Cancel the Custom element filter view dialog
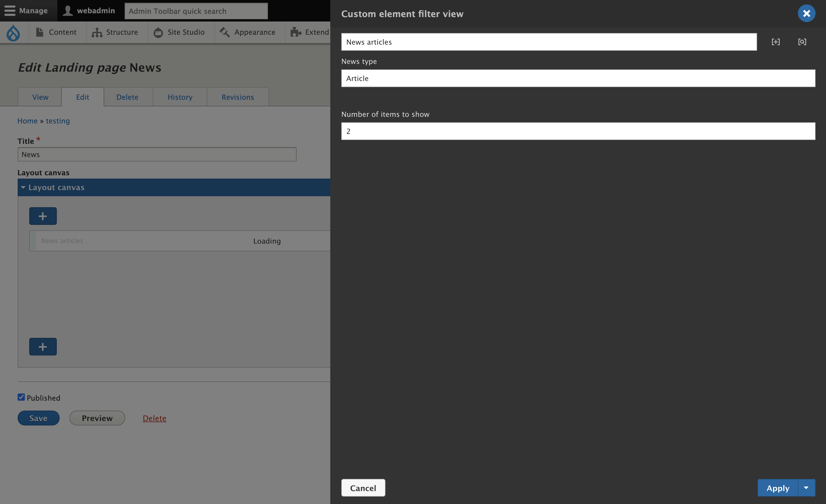Screen dimensions: 826x504 point(363,488)
